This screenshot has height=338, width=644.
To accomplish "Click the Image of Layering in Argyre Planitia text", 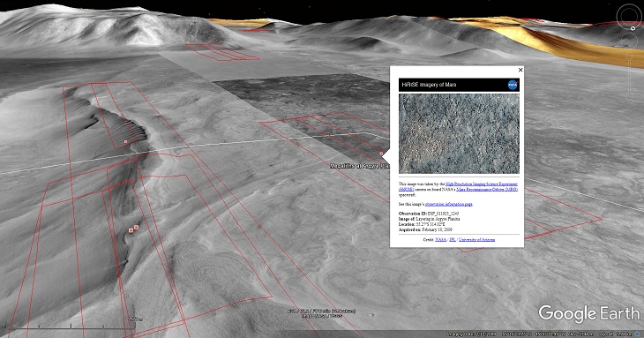I will [429, 219].
